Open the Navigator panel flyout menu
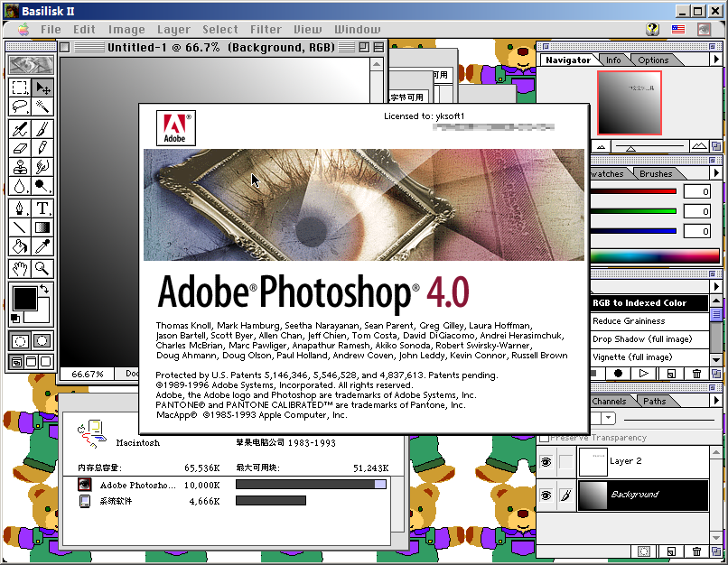This screenshot has width=728, height=565. pos(716,60)
